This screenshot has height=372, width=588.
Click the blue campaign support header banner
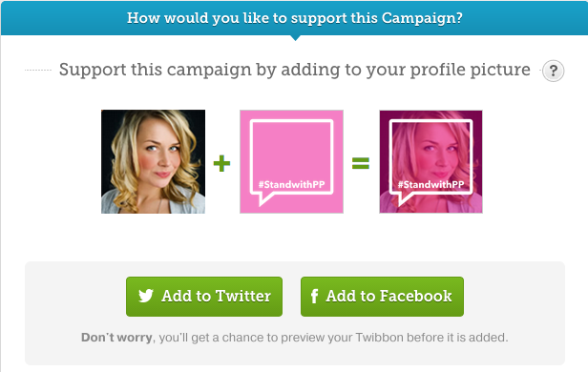294,18
